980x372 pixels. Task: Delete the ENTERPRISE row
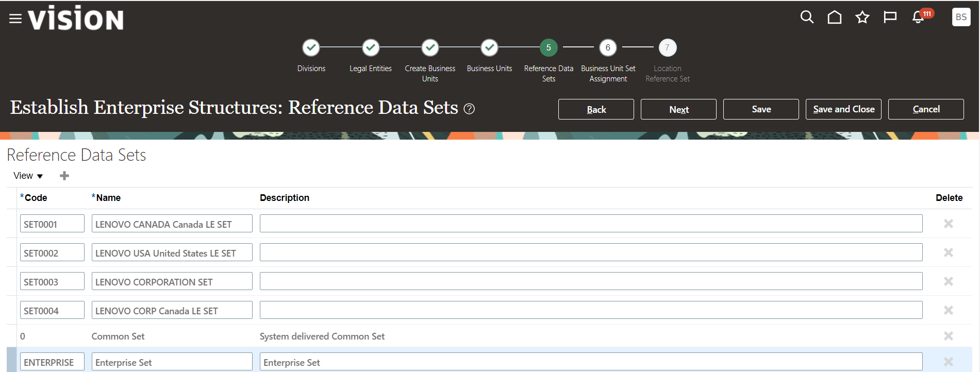pos(948,362)
